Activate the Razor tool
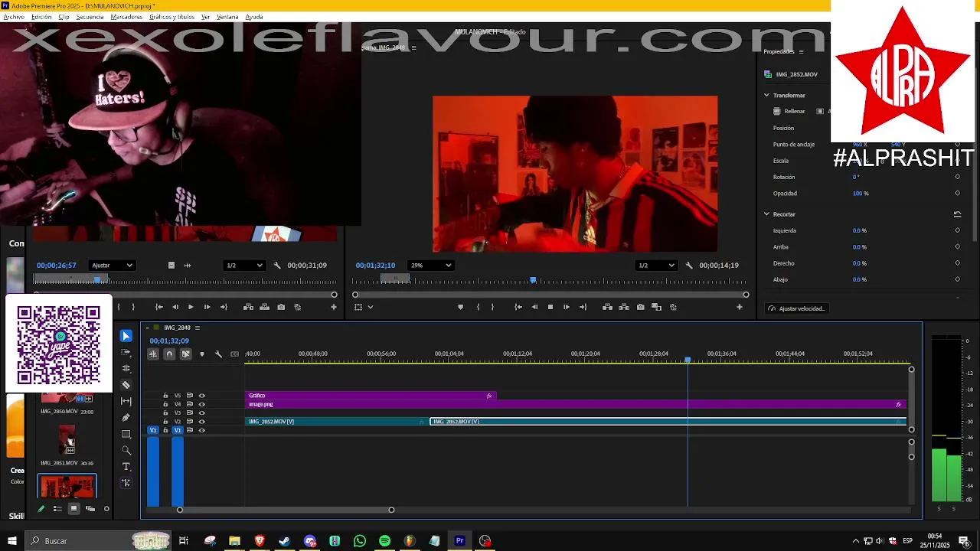 click(x=126, y=385)
